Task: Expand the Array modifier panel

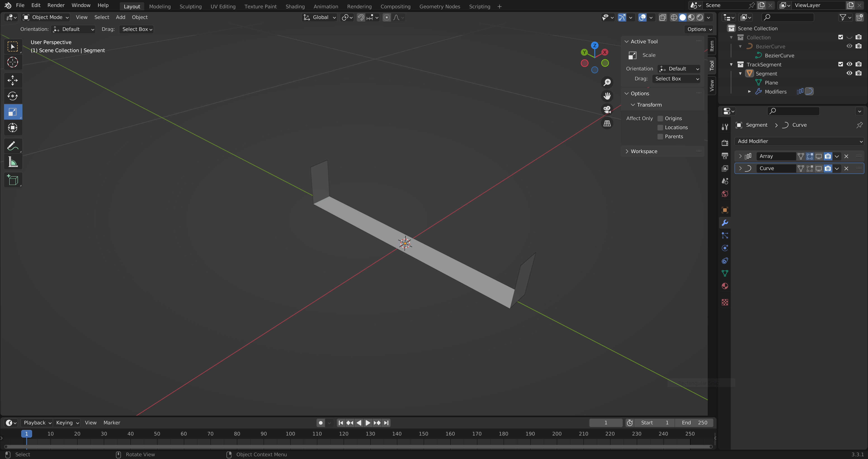Action: click(x=740, y=156)
